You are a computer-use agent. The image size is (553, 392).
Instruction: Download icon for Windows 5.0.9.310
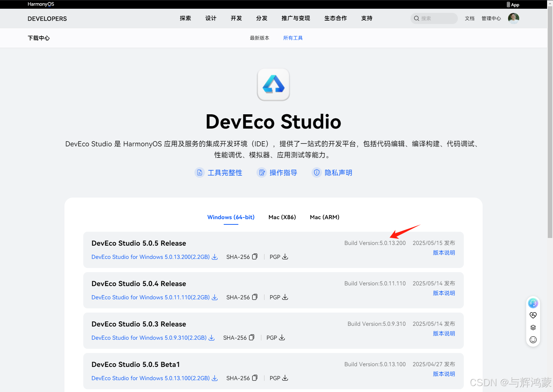(212, 338)
